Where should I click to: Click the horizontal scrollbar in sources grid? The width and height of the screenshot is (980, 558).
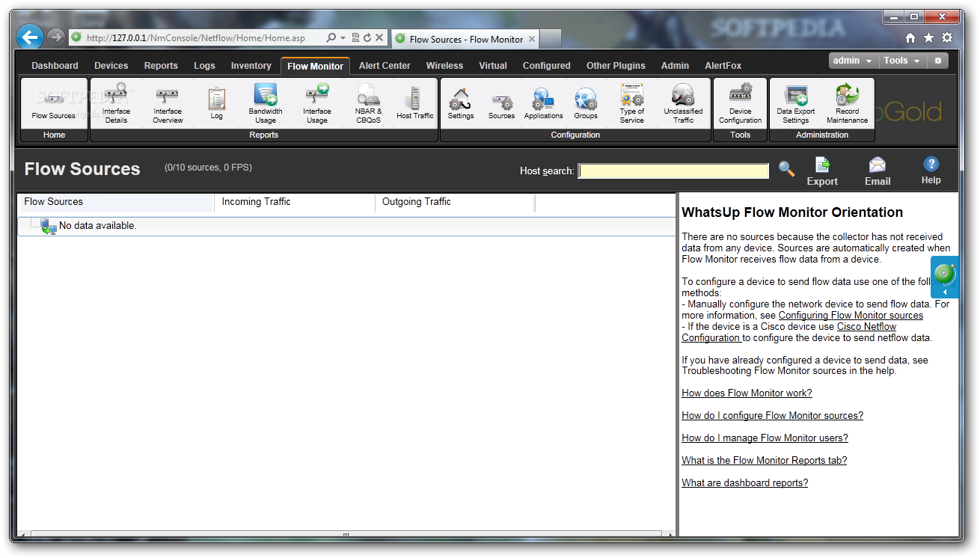click(346, 535)
